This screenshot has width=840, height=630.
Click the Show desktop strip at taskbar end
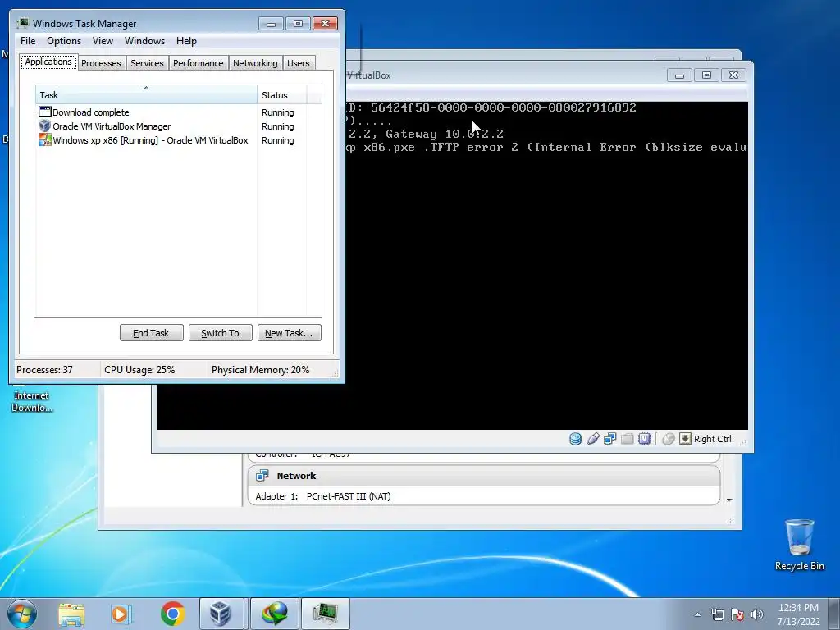tap(834, 614)
